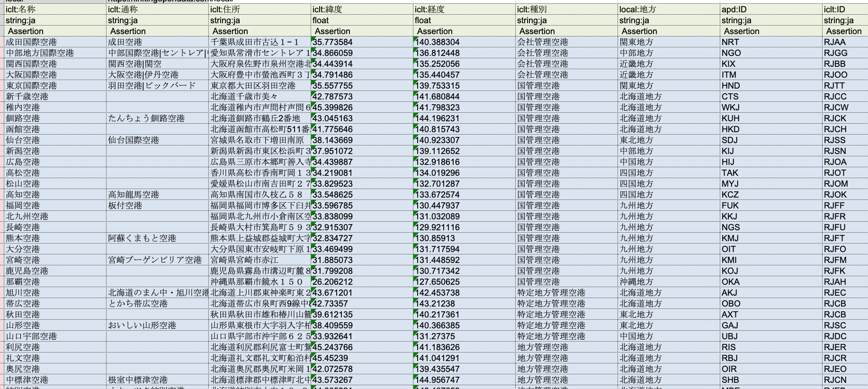Select the apd:ID cell KIX
868x389 pixels.
coord(771,64)
